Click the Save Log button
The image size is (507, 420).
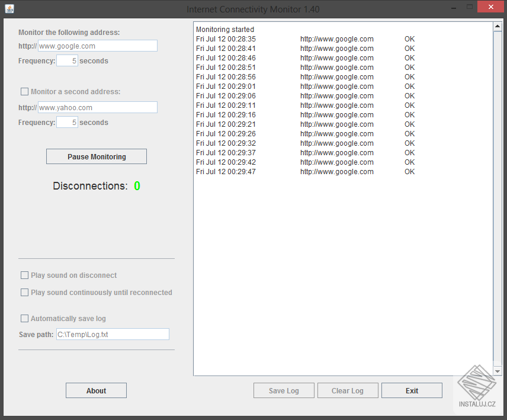coord(284,390)
